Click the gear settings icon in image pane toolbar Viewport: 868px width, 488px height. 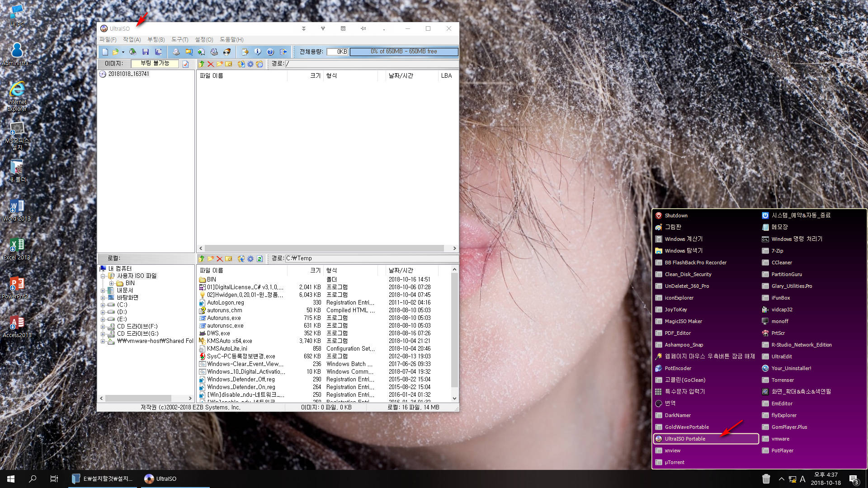click(250, 64)
